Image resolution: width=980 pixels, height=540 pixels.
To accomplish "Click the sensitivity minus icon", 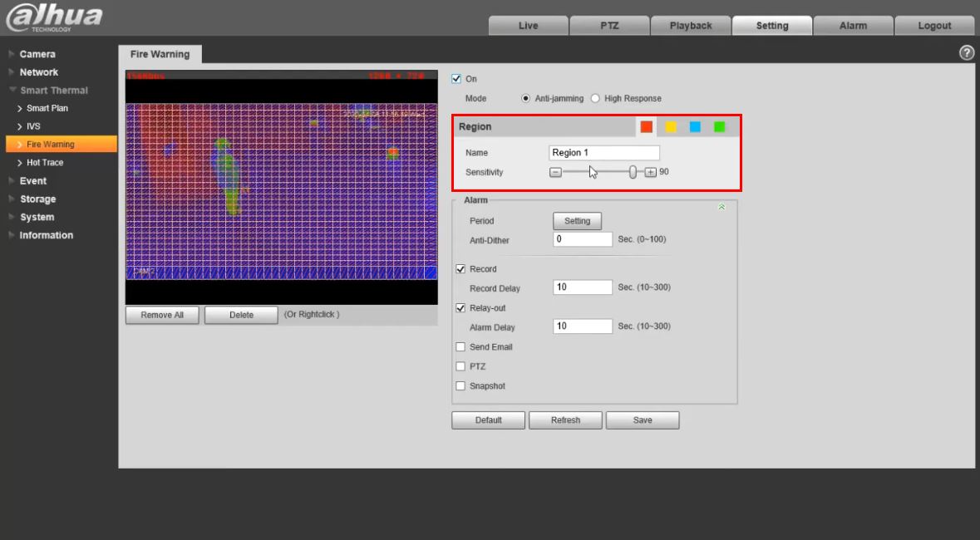I will (555, 172).
